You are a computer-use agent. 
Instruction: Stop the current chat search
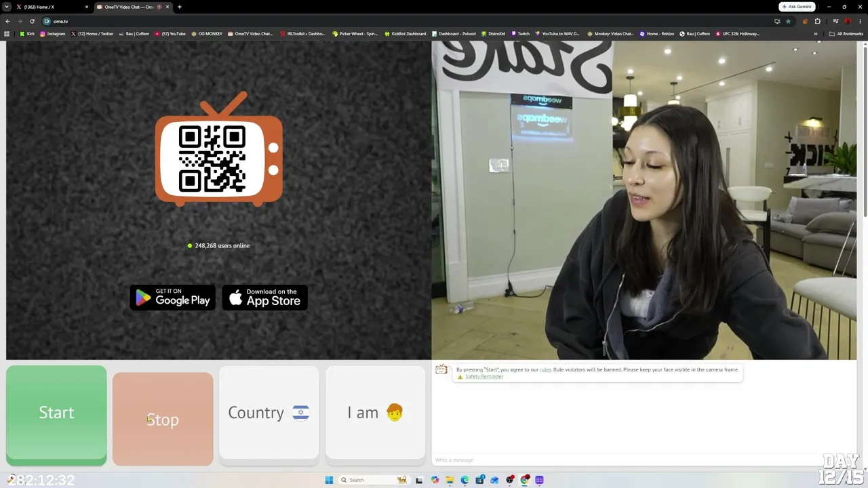pos(163,418)
